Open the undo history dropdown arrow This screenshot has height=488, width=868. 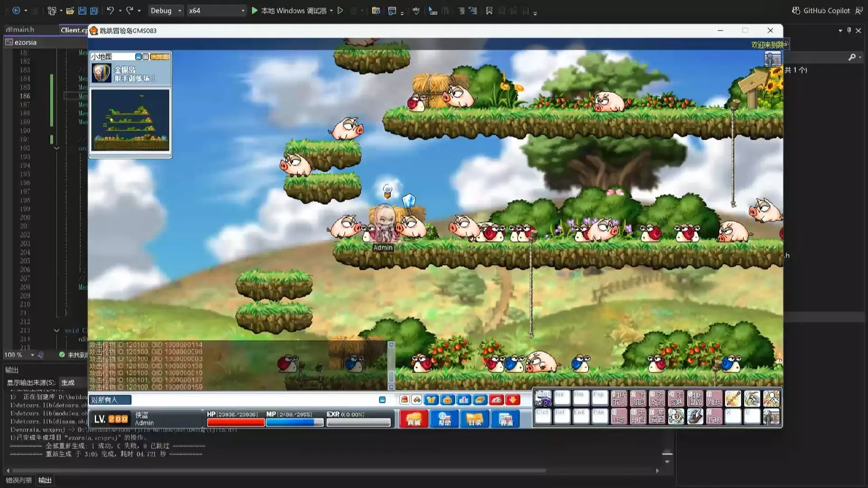click(x=120, y=11)
